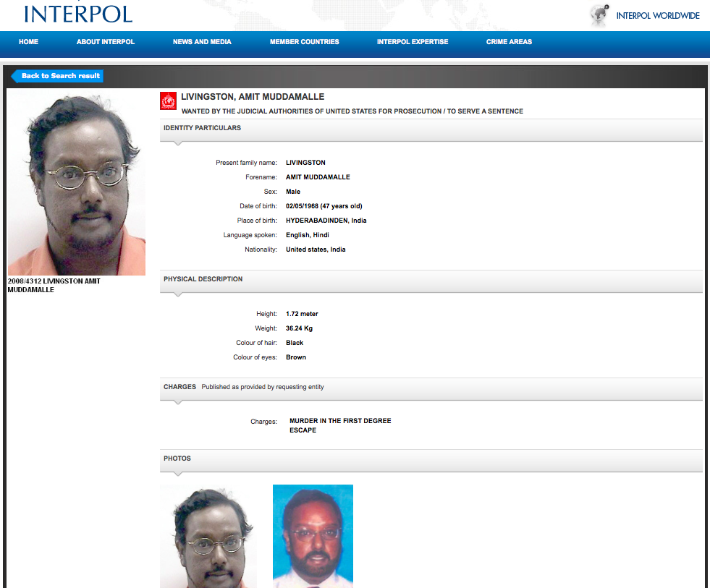Open NEWS AND MEDIA menu

[x=202, y=42]
